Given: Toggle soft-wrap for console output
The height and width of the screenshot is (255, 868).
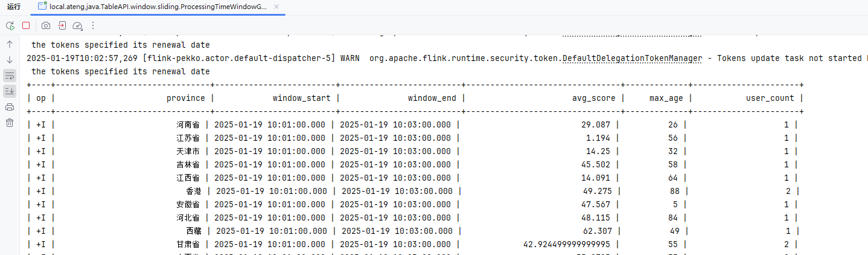Looking at the screenshot, I should click(10, 76).
